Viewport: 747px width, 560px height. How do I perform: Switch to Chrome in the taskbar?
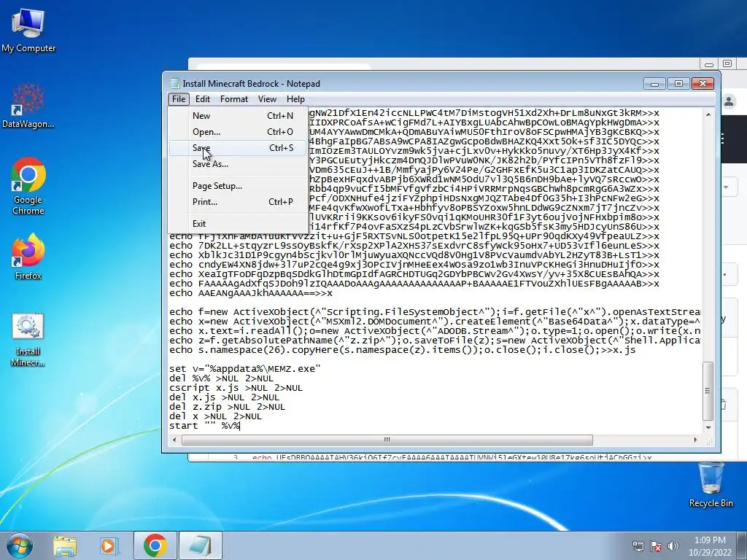click(x=155, y=545)
